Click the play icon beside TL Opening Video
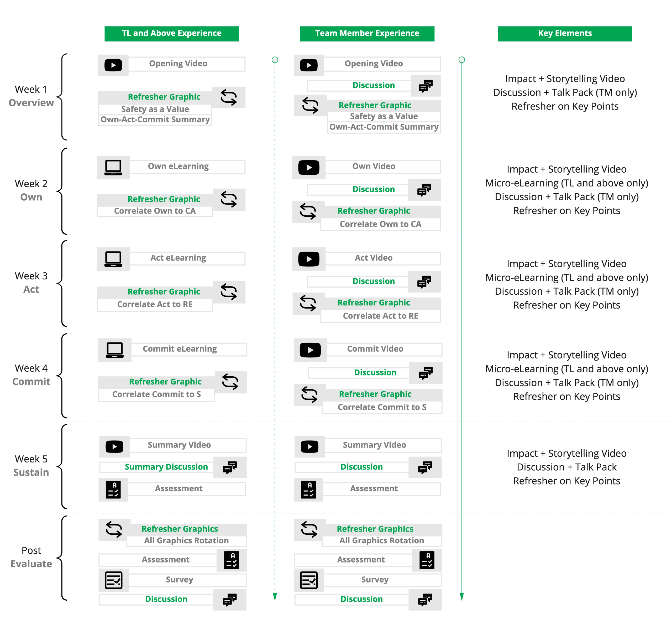The image size is (672, 619). (113, 65)
